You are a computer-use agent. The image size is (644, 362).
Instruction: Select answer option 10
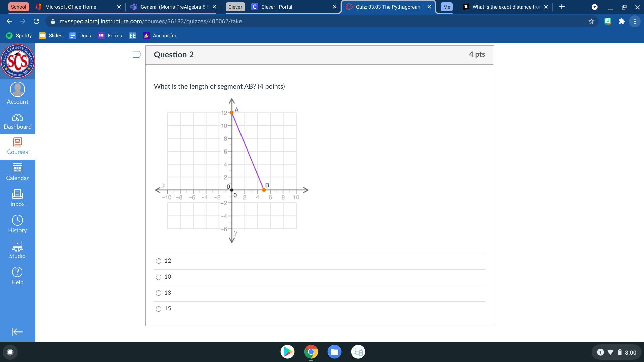pos(159,277)
